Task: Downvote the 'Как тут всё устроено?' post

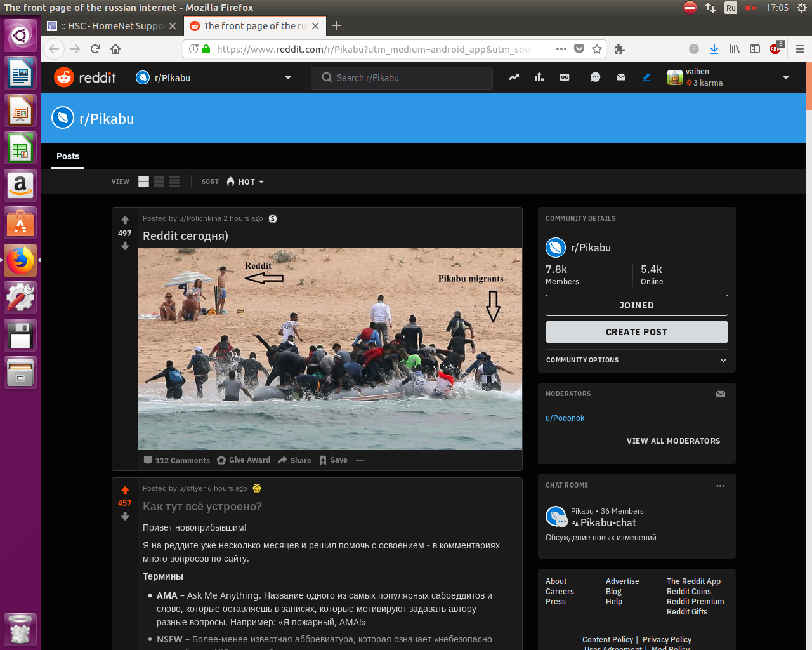Action: coord(125,517)
